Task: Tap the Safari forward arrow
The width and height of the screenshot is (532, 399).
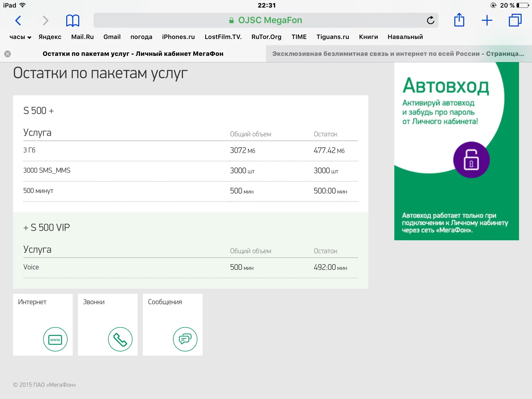Action: coord(45,20)
